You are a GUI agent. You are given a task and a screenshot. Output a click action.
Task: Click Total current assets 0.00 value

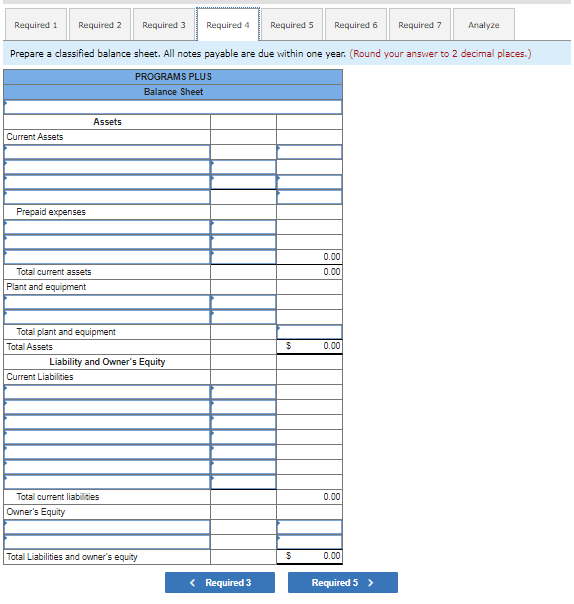pyautogui.click(x=332, y=272)
